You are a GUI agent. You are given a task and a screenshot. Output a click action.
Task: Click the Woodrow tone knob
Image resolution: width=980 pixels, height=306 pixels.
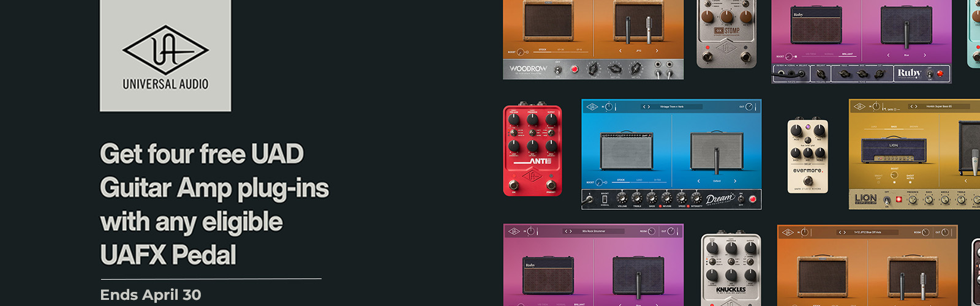pos(593,68)
